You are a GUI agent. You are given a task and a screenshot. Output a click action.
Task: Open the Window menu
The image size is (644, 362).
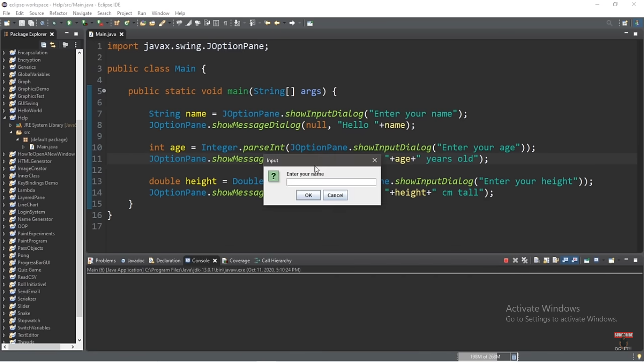pyautogui.click(x=160, y=13)
